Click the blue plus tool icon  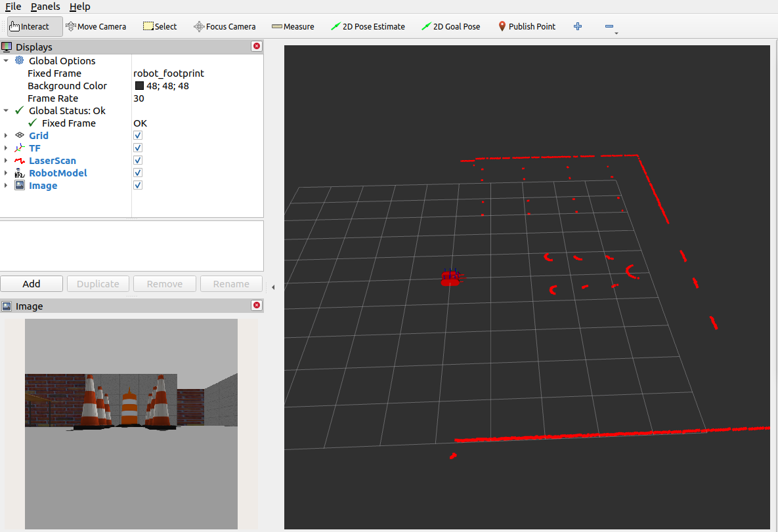[x=577, y=26]
